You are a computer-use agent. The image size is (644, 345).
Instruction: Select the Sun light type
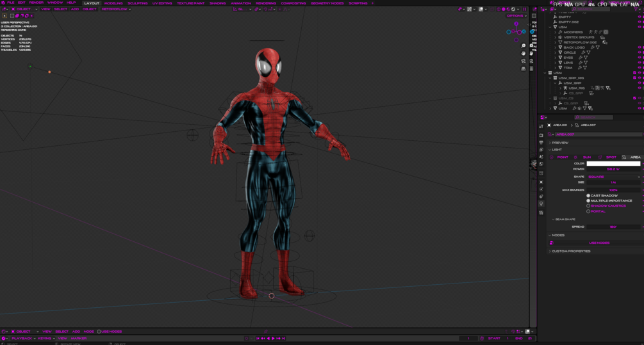coord(586,157)
